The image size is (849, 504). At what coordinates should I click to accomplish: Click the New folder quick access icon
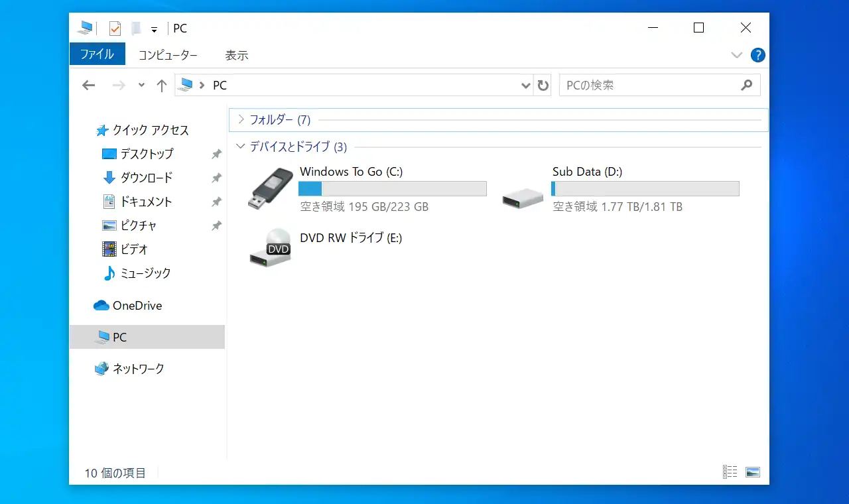coord(136,29)
